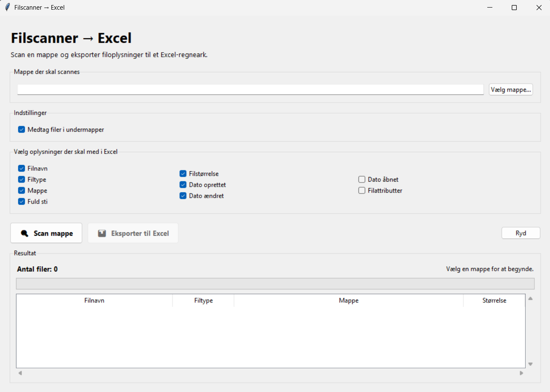
Task: Click the Antal filer: 0 label
Action: point(37,269)
